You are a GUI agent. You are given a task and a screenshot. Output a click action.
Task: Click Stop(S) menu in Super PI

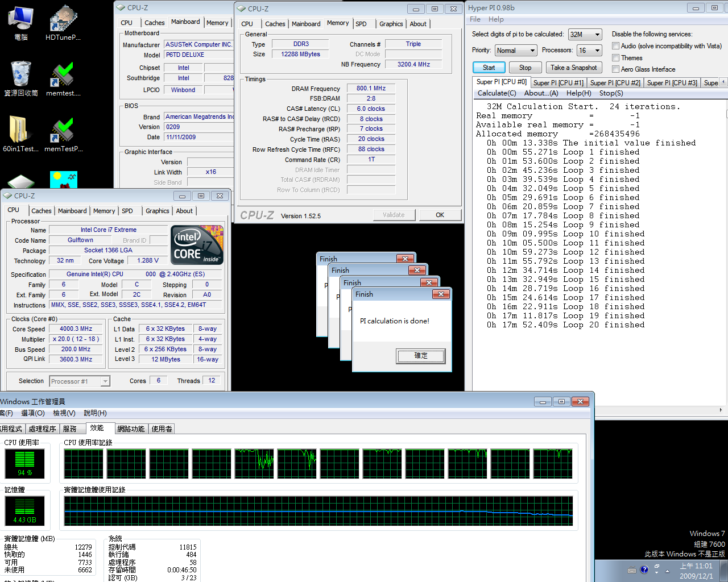pyautogui.click(x=611, y=93)
